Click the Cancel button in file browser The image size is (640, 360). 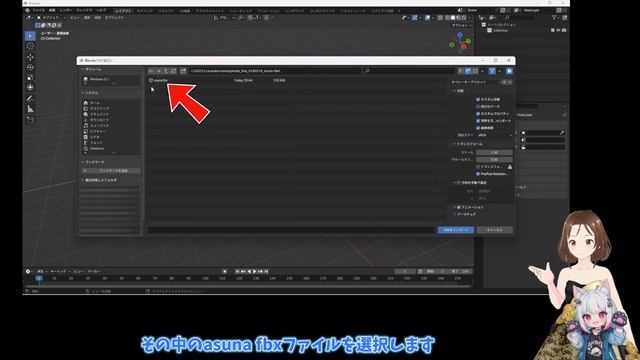pos(494,230)
